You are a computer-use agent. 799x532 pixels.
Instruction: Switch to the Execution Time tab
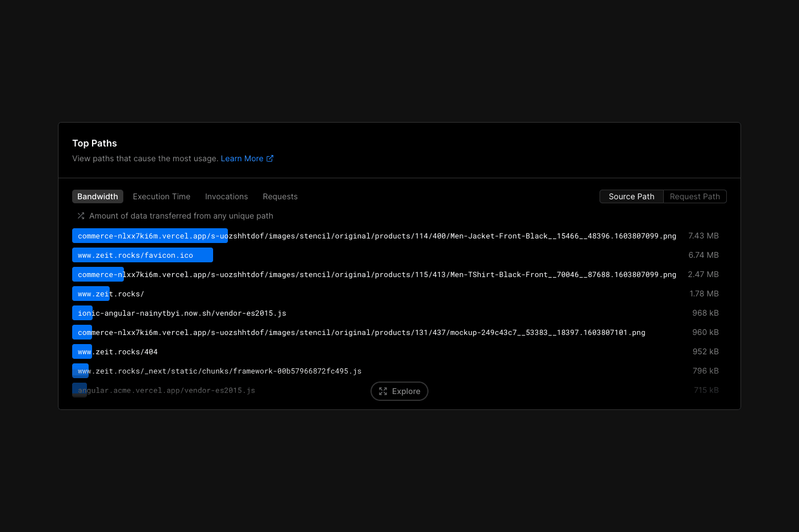[x=161, y=197]
